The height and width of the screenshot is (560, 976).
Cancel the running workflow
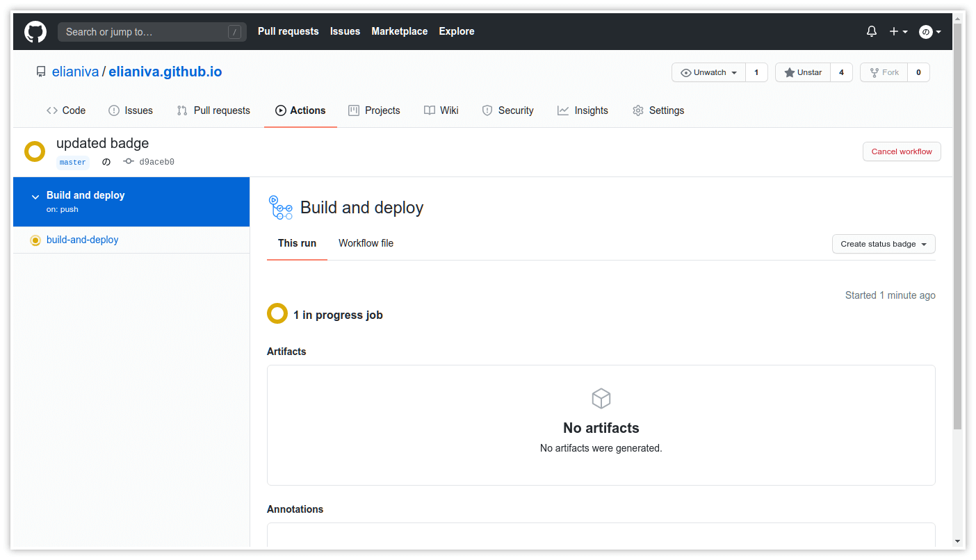click(x=902, y=151)
